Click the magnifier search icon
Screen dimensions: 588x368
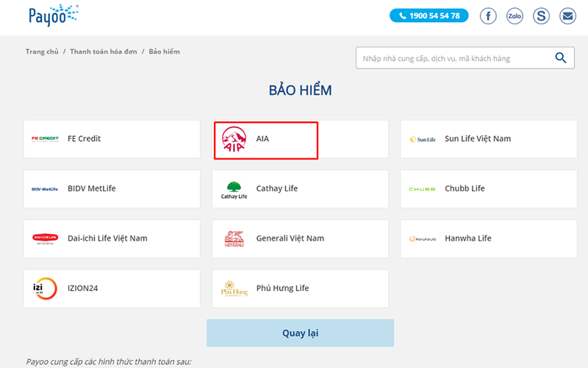point(561,58)
